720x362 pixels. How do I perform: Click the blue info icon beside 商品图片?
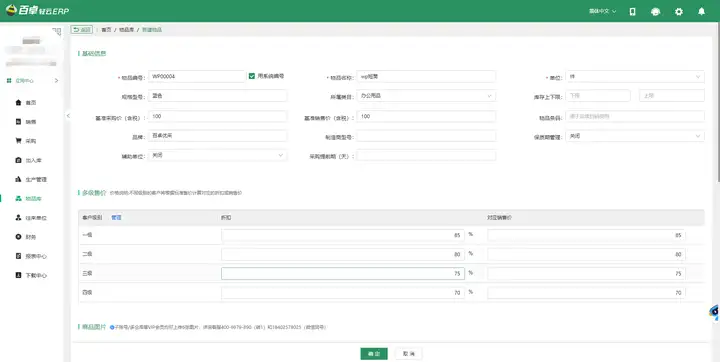pyautogui.click(x=112, y=328)
